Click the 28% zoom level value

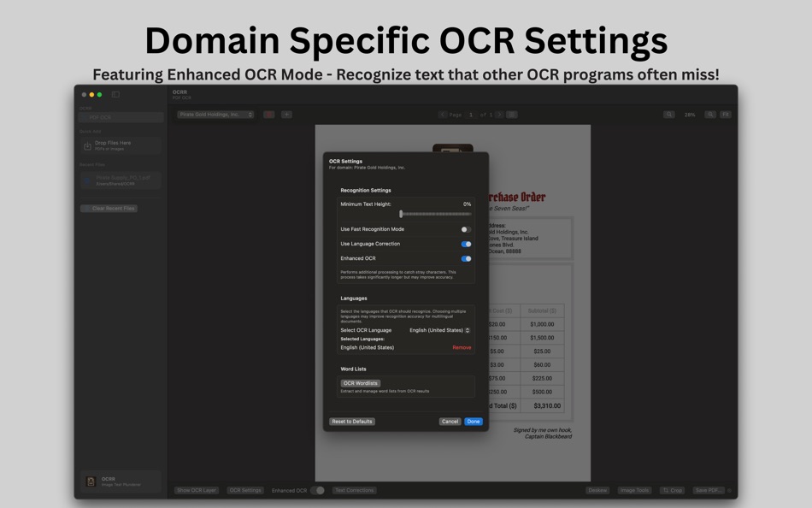coord(690,115)
